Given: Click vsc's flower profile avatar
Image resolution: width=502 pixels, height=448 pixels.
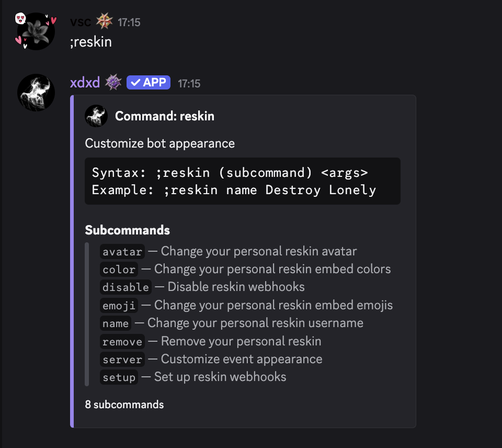Looking at the screenshot, I should (x=36, y=32).
